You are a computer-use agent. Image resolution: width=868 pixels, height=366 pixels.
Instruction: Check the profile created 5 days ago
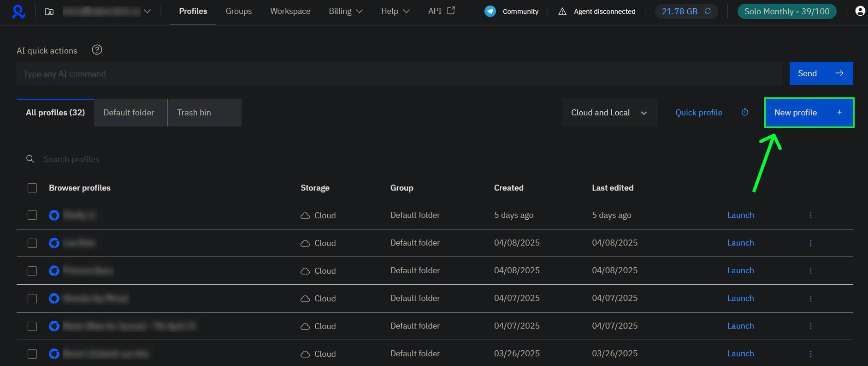(32, 215)
